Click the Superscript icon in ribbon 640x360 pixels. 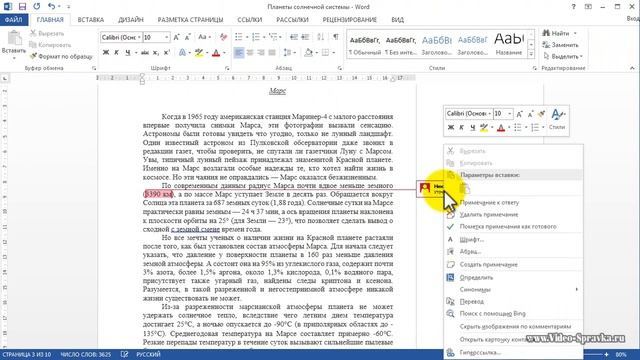tap(167, 53)
